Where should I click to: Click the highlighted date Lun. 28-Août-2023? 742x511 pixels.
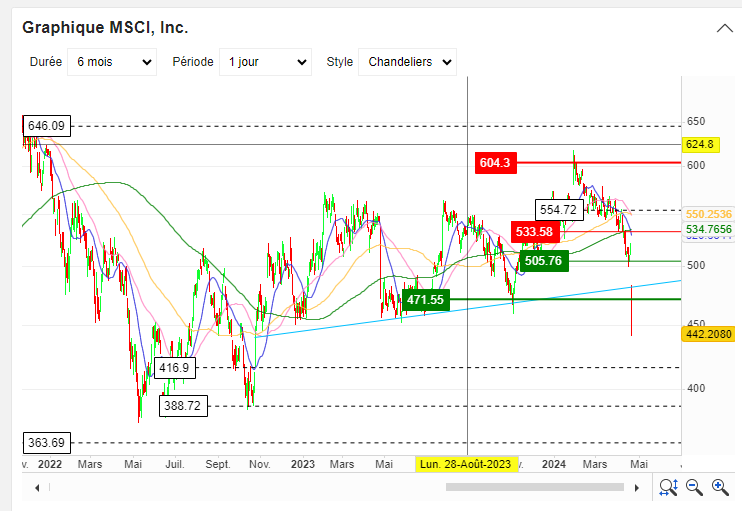point(465,465)
